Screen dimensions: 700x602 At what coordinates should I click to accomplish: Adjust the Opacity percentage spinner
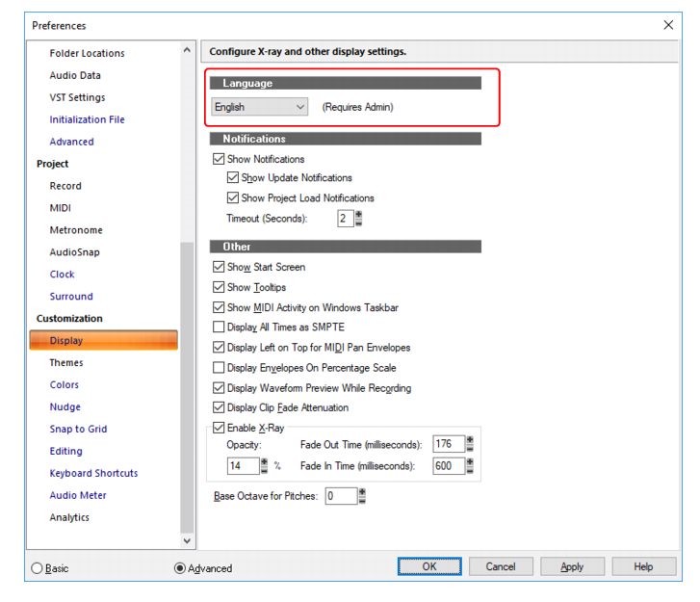[264, 466]
